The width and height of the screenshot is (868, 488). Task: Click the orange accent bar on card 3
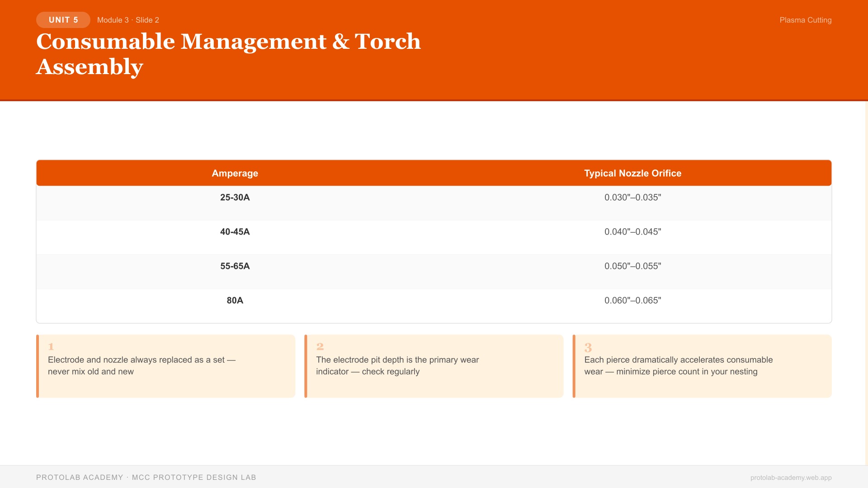(x=574, y=366)
